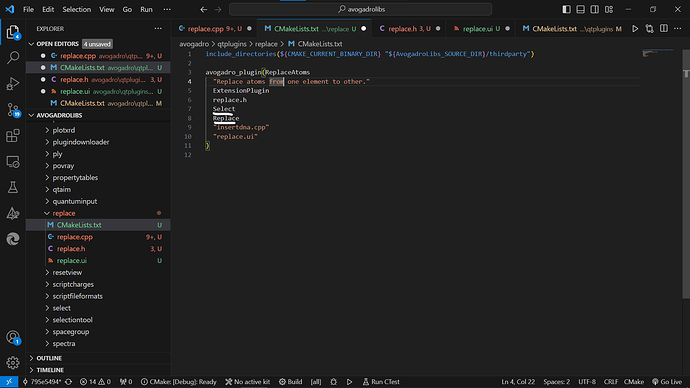Image resolution: width=690 pixels, height=388 pixels.
Task: Switch to replace.h tab
Action: click(x=409, y=29)
